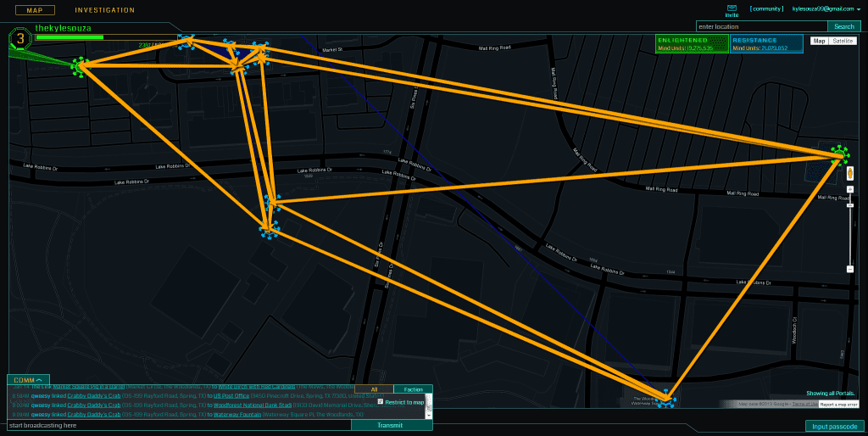Viewport: 868px width, 436px height.
Task: Select blue portal under the XM bar end
Action: click(186, 41)
